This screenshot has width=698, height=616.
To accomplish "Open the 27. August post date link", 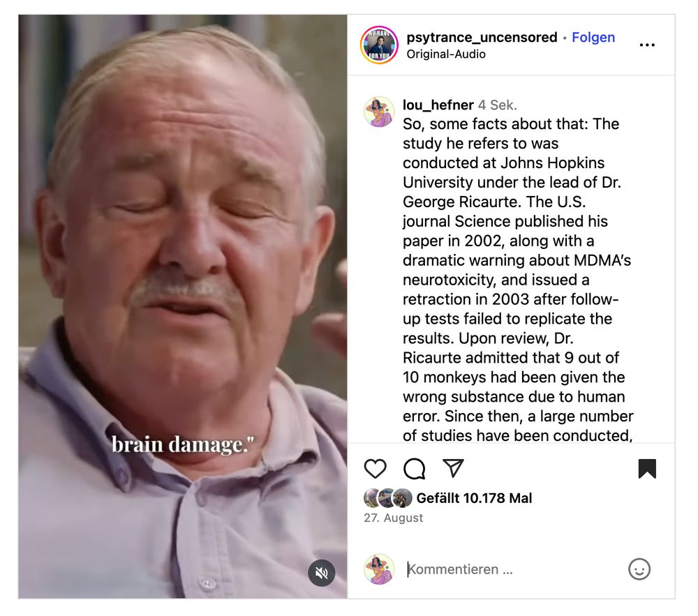I will 393,518.
